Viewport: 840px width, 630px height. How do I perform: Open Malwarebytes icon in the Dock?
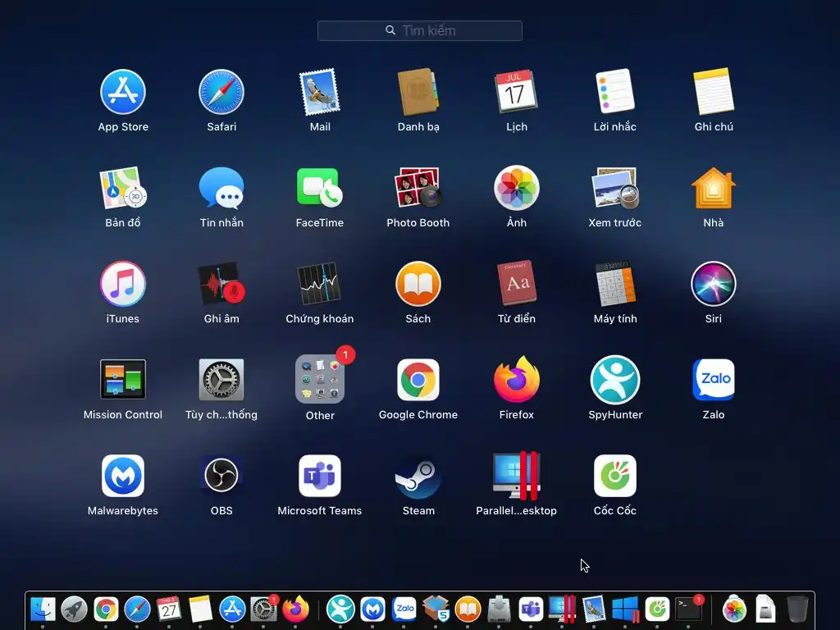(372, 609)
